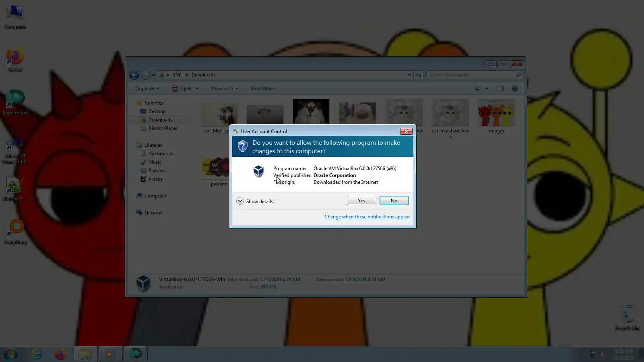Image resolution: width=644 pixels, height=362 pixels.
Task: Click the VirtualBox icon in the Explorer details pane
Action: tap(143, 283)
